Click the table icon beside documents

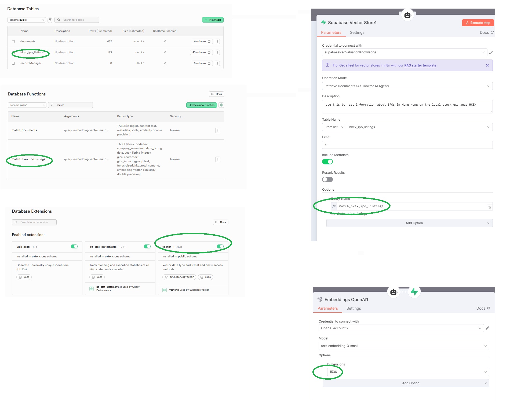click(x=13, y=42)
